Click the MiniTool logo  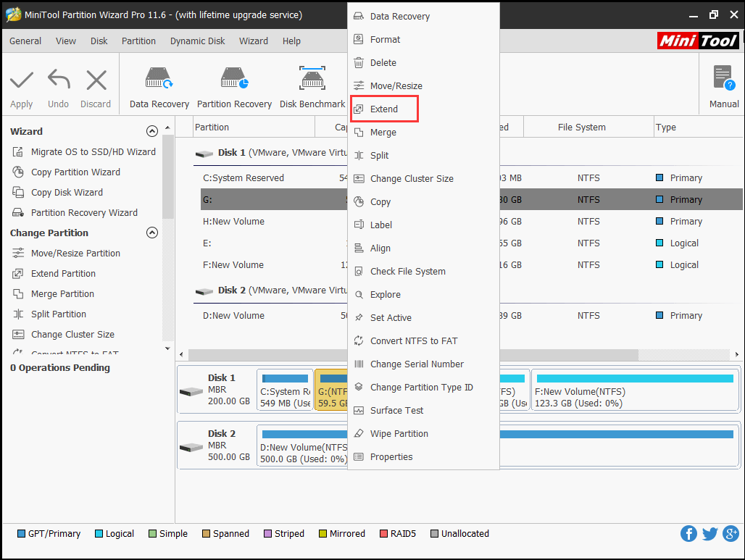pos(698,41)
